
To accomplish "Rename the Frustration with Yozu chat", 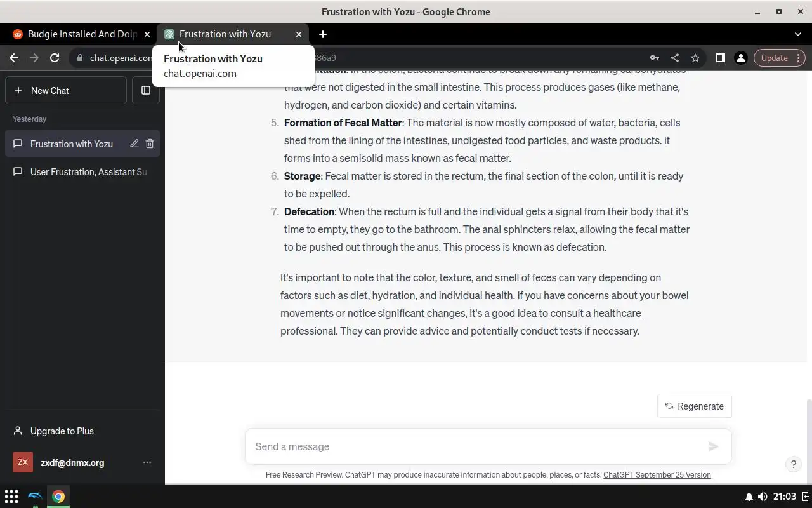I will click(x=134, y=144).
